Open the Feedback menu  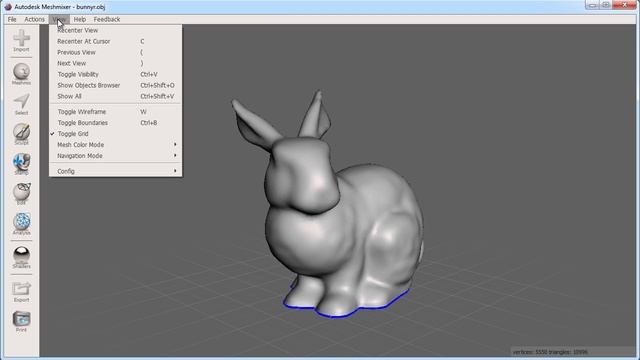pyautogui.click(x=107, y=19)
